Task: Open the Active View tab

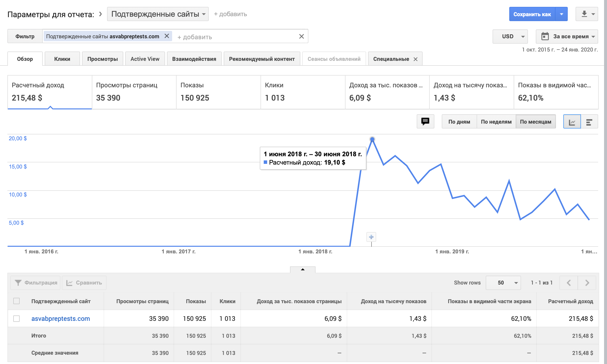Action: coord(145,59)
